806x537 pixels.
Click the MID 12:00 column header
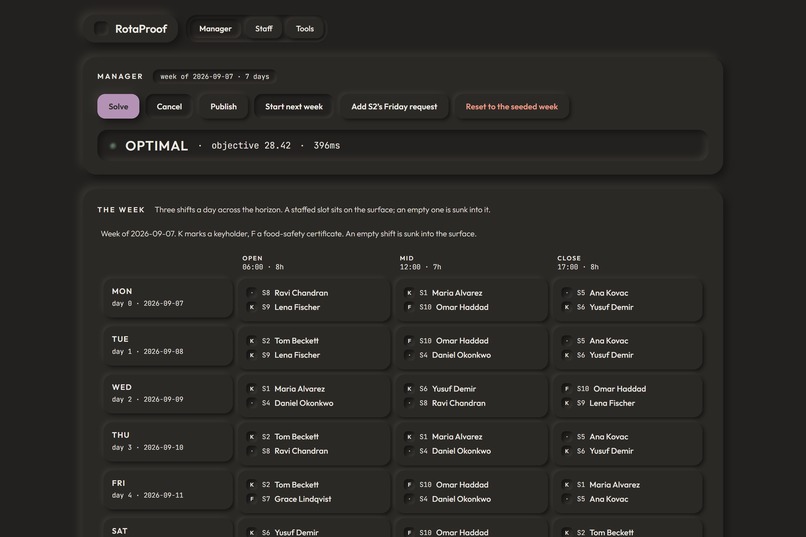coord(420,263)
